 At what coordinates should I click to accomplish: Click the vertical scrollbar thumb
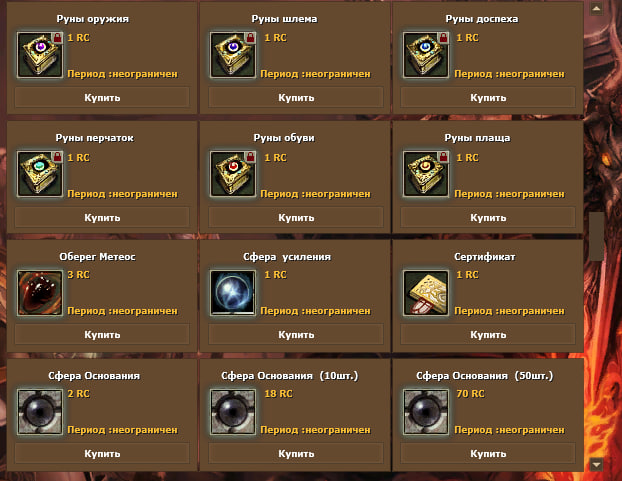(x=596, y=236)
